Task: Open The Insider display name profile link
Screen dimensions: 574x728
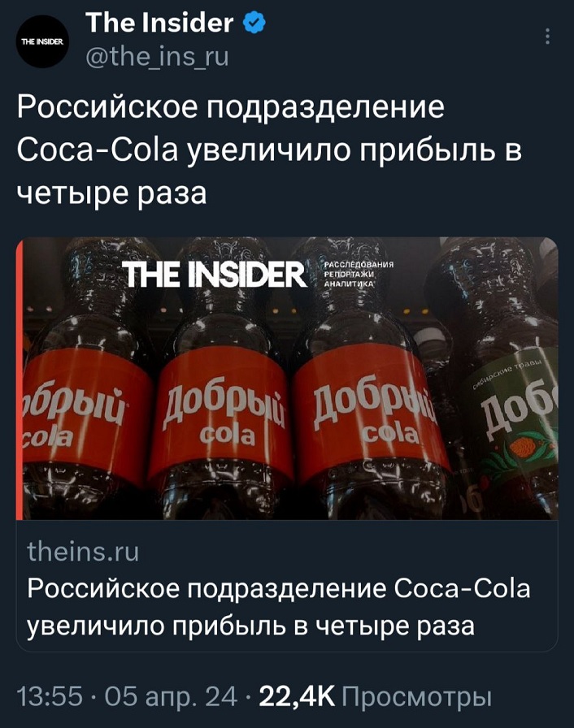Action: (159, 24)
